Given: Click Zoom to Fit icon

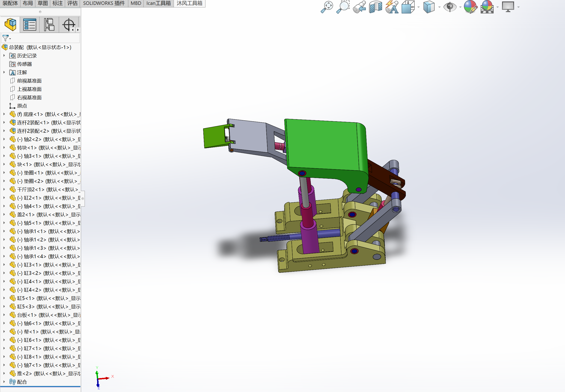Looking at the screenshot, I should (x=327, y=7).
